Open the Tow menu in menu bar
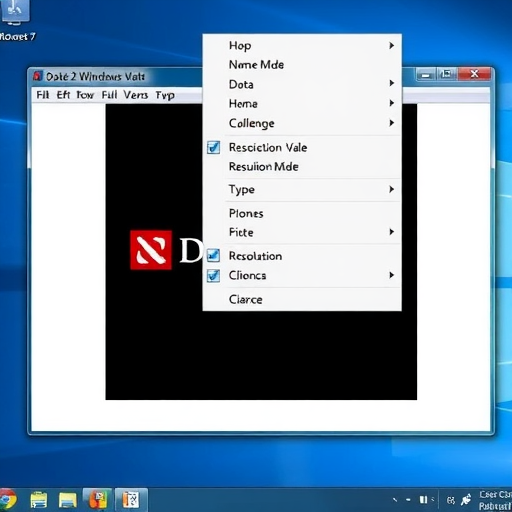The image size is (512, 512). (x=85, y=95)
